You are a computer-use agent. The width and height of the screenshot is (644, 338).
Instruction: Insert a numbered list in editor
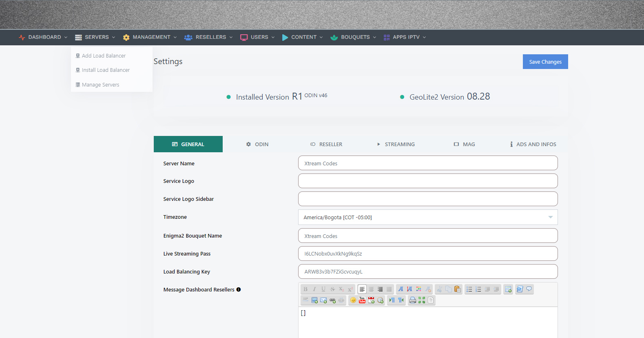click(x=478, y=289)
